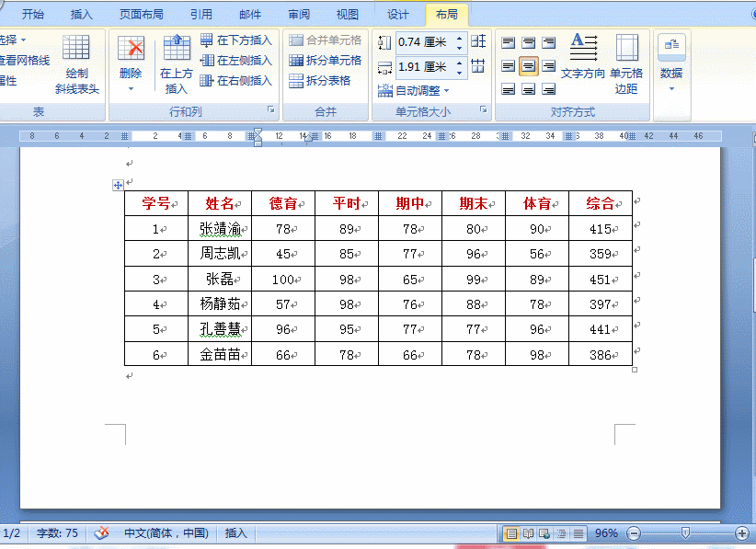756x549 pixels.
Task: Switch to Print Layout view
Action: tap(511, 533)
